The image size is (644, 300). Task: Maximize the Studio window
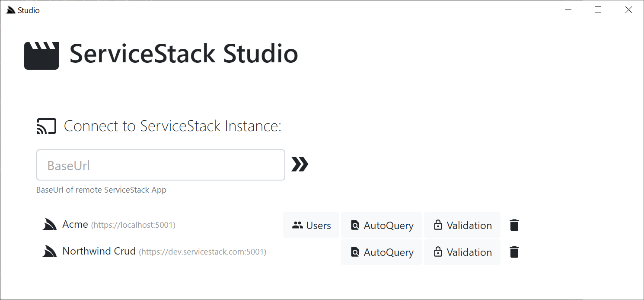598,10
